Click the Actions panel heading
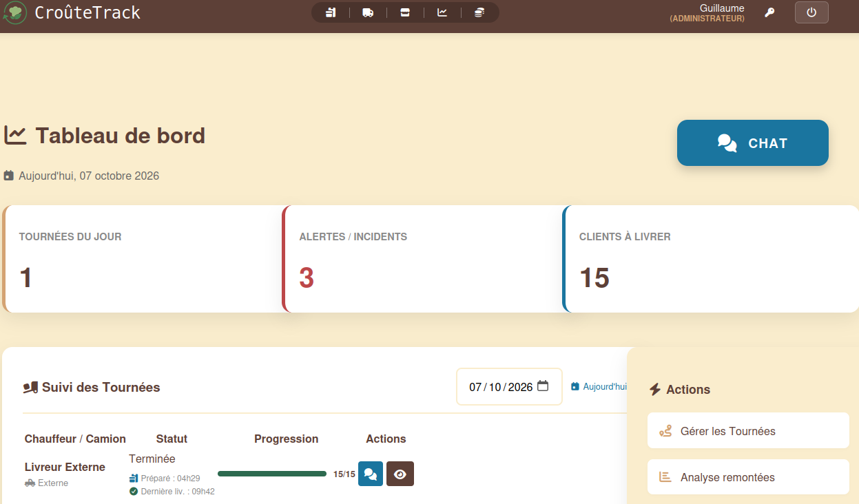Screen dimensions: 859x504 [688, 390]
